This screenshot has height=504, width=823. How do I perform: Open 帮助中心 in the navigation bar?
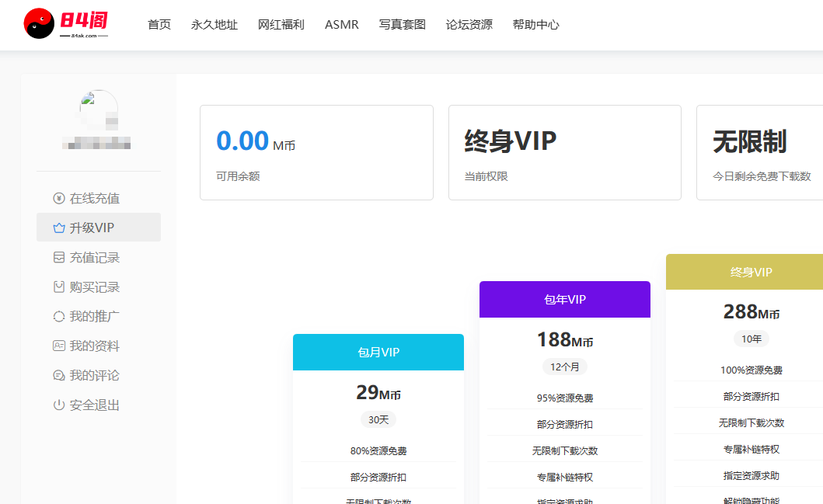coord(536,25)
